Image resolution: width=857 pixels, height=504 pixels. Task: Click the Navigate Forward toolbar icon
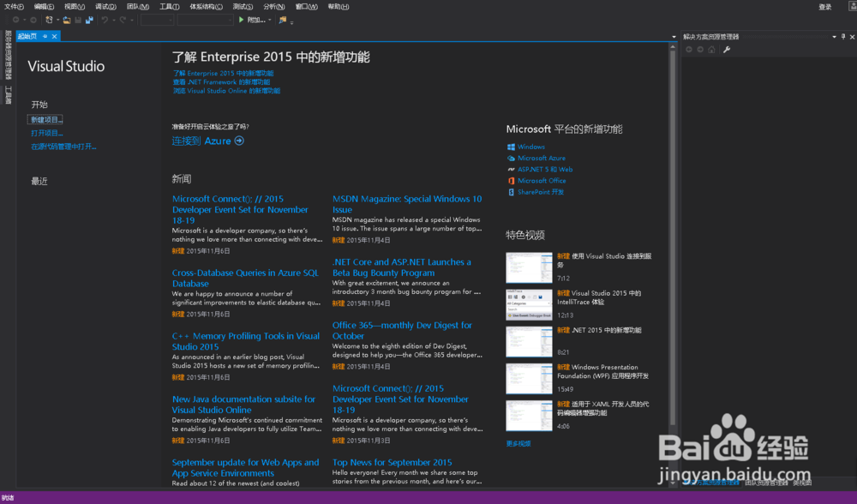coord(33,20)
